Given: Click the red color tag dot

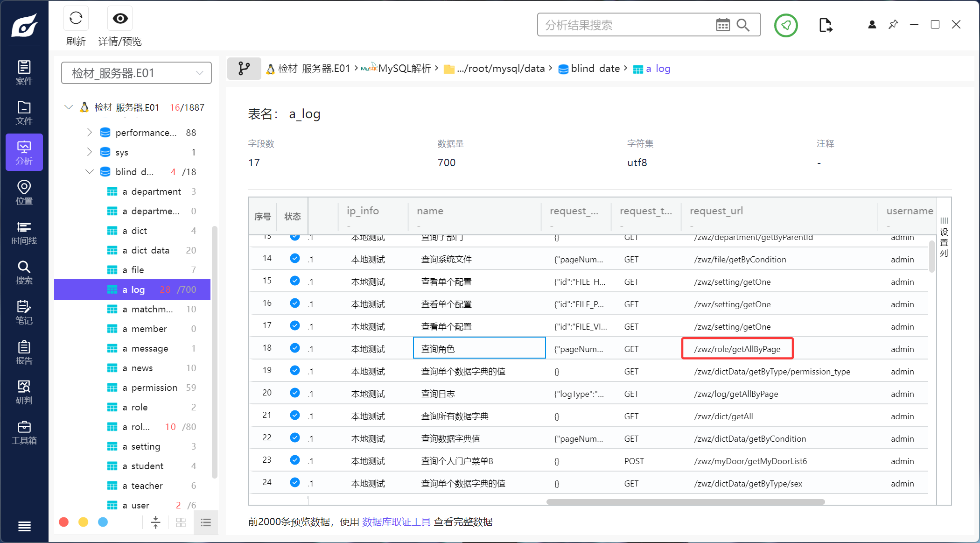Looking at the screenshot, I should tap(64, 522).
